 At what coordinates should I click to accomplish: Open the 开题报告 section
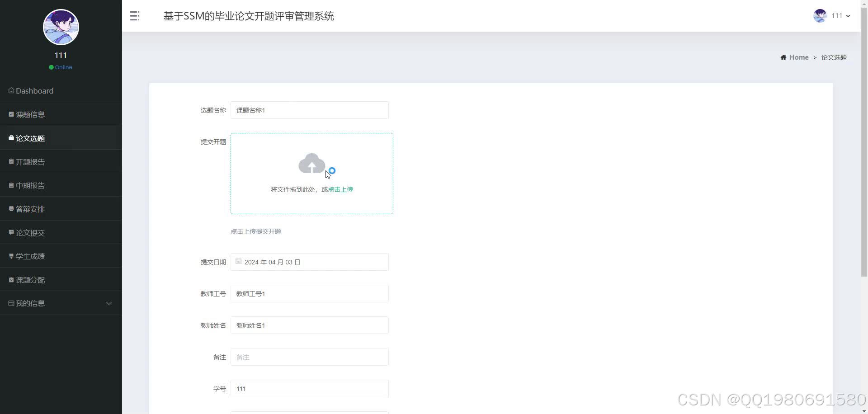point(30,161)
